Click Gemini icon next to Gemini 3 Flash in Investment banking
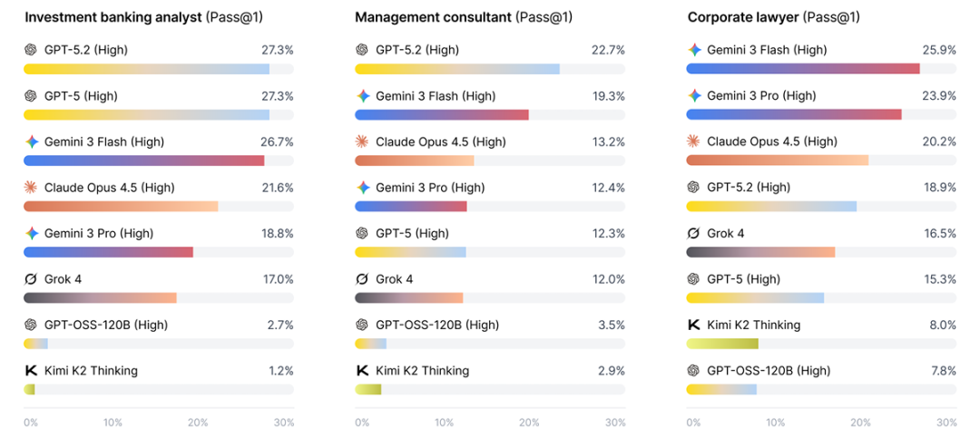This screenshot has width=980, height=437. [x=31, y=141]
